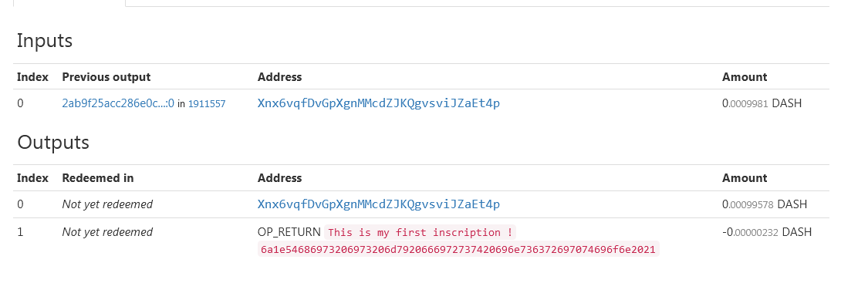
Task: Click the -0.00000232 DASH amount
Action: (x=767, y=232)
